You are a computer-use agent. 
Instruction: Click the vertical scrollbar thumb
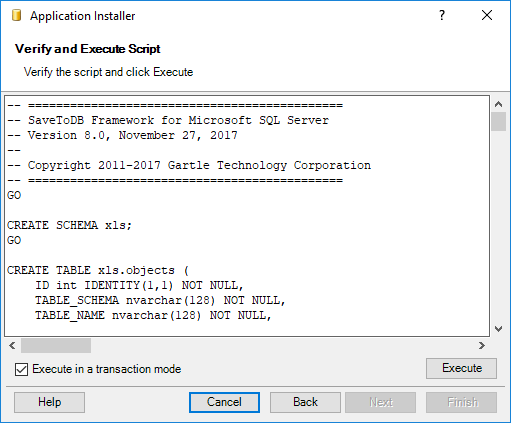click(x=498, y=122)
